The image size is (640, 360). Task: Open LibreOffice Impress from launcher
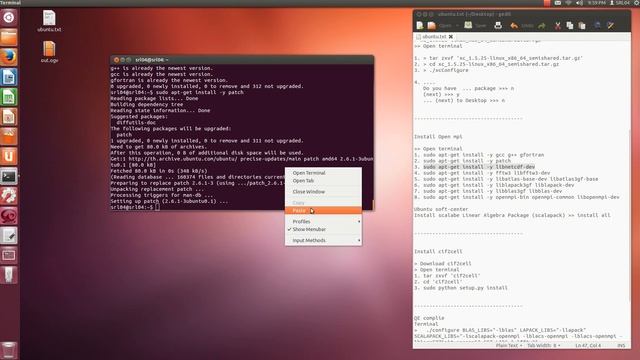[9, 117]
